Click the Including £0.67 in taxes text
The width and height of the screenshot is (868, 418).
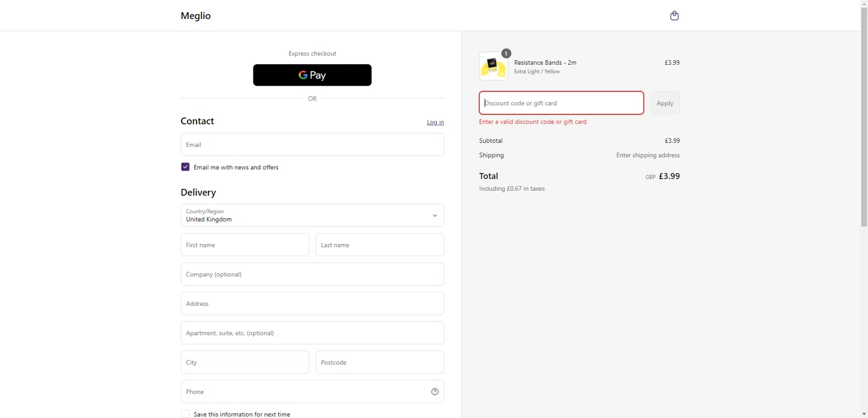pyautogui.click(x=512, y=188)
